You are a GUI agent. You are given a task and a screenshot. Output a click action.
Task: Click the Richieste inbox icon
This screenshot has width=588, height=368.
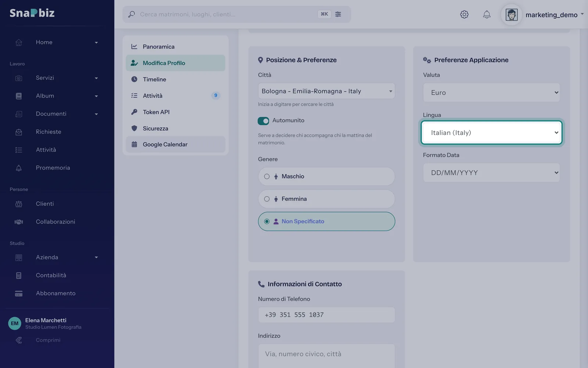19,132
